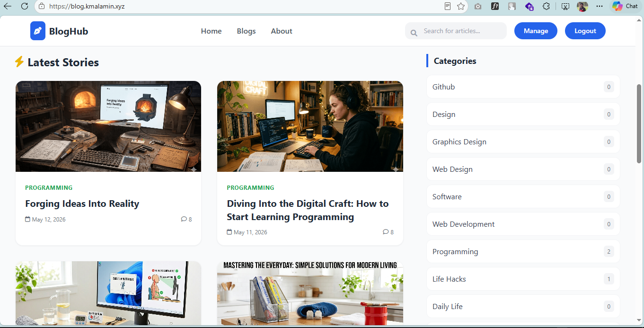Screen dimensions: 644x328
Task: Select the Web Design category
Action: coord(523,169)
